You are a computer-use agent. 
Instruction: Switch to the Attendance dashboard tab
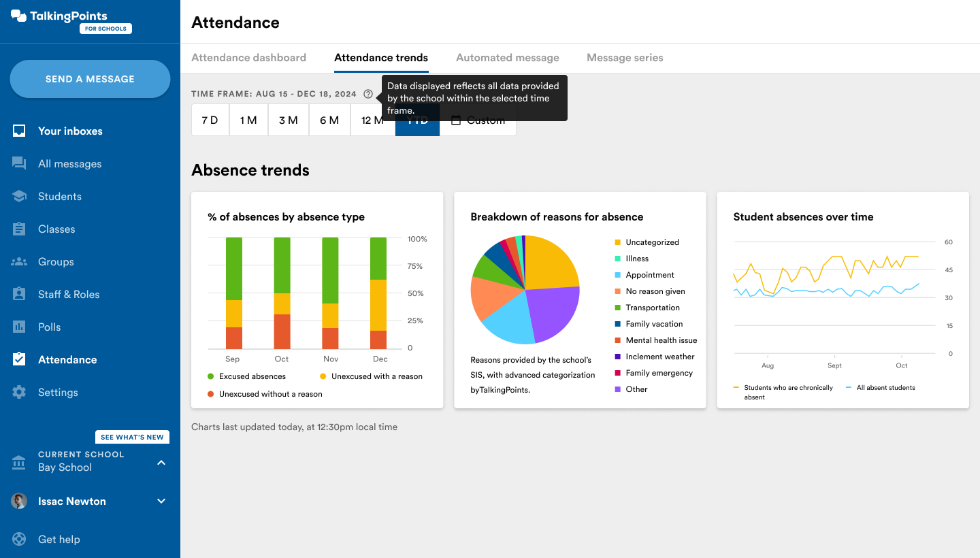coord(248,58)
